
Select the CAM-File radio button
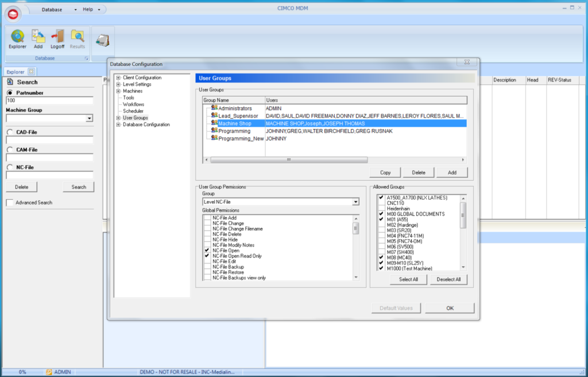pyautogui.click(x=10, y=150)
